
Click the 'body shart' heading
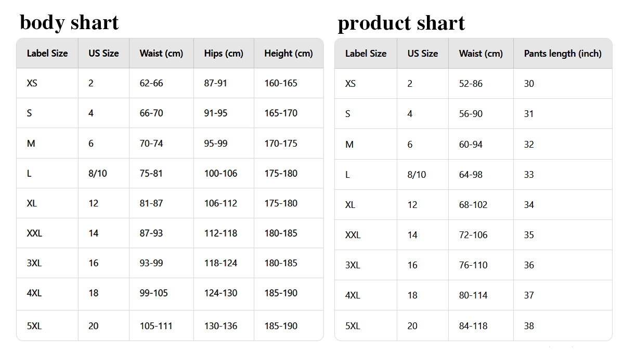(69, 22)
